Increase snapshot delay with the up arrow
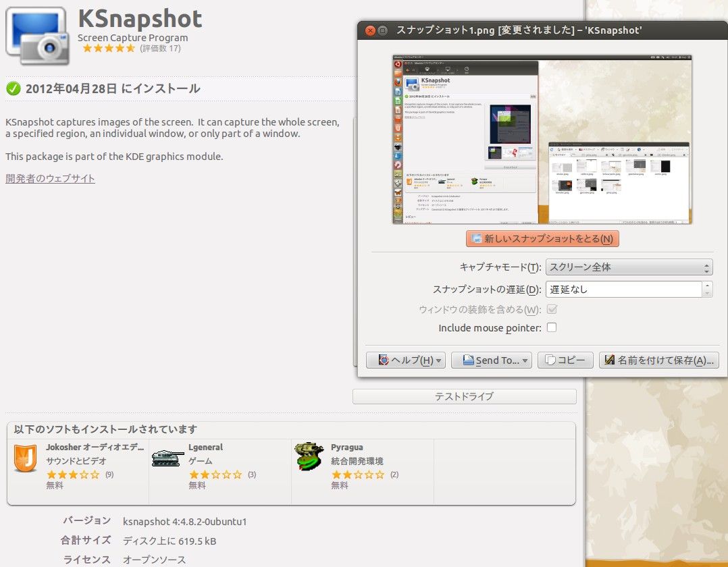Viewport: 728px width, 567px height. (707, 286)
